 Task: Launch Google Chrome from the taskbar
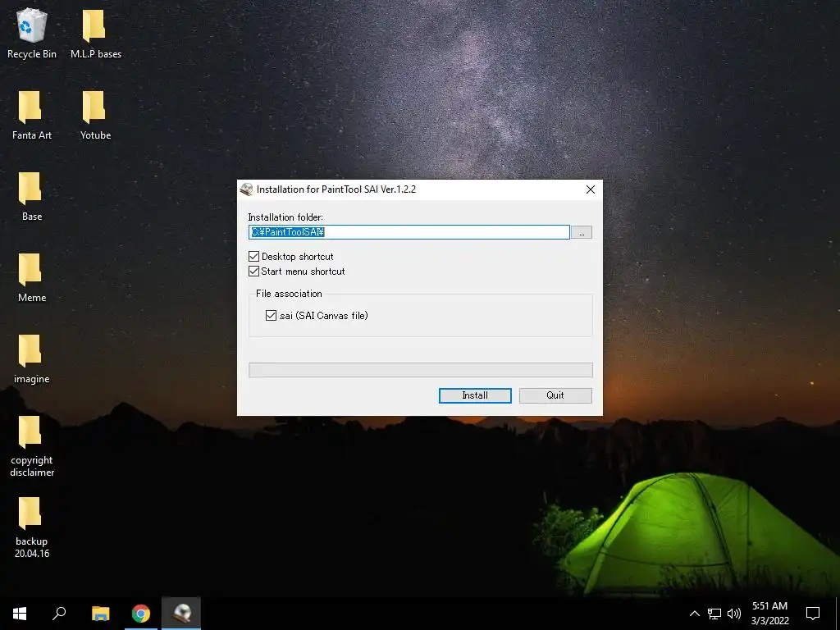pos(141,614)
